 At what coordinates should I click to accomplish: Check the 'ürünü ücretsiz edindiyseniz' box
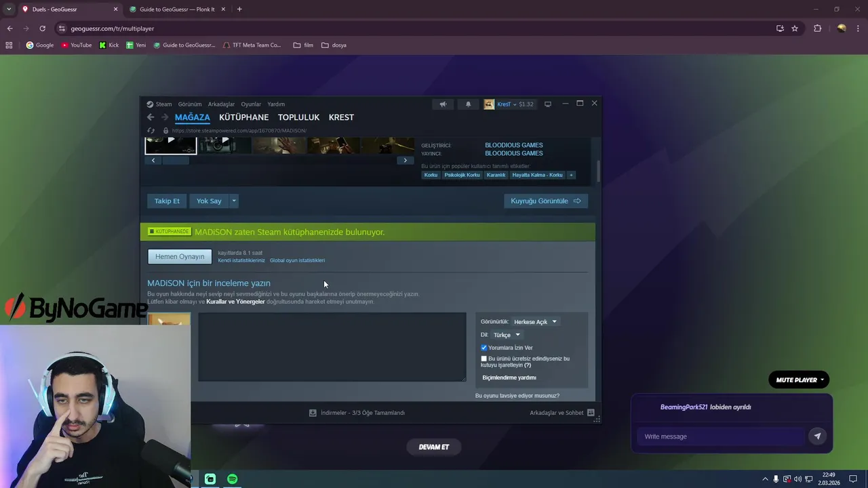point(484,359)
